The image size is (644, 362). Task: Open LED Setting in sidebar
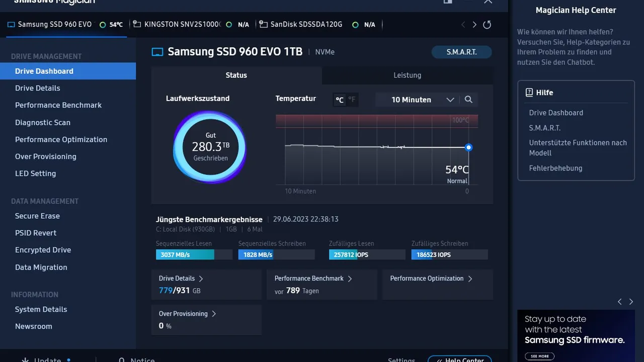click(68, 173)
